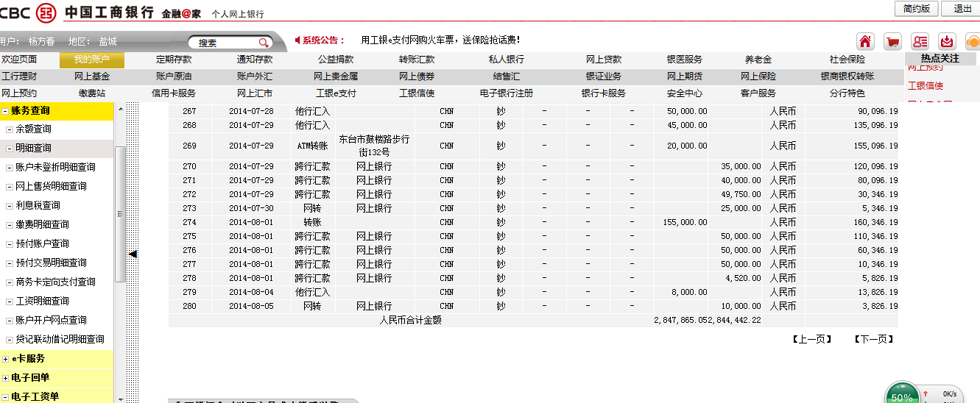Open the 网上贷款 menu
The height and width of the screenshot is (403, 980).
coord(604,60)
